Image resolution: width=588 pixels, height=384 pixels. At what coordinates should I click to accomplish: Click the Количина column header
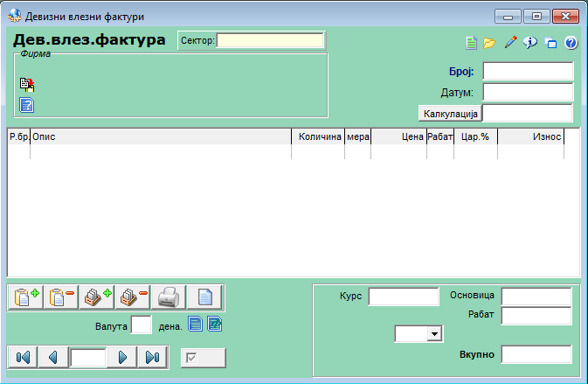pos(318,136)
